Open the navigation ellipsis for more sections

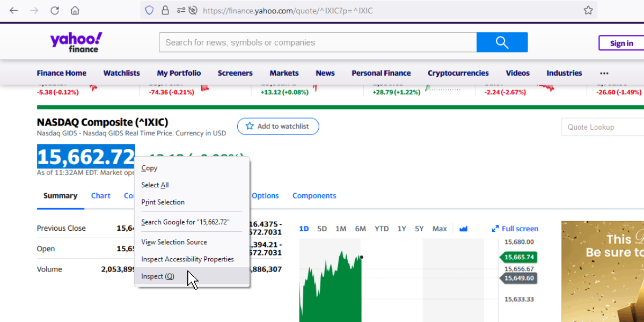pyautogui.click(x=604, y=73)
